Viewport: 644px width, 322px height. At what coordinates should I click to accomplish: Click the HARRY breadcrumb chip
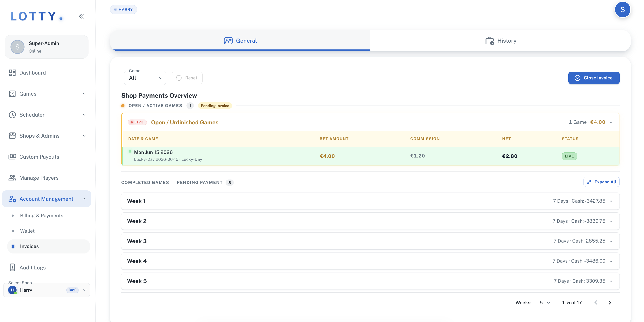point(123,10)
